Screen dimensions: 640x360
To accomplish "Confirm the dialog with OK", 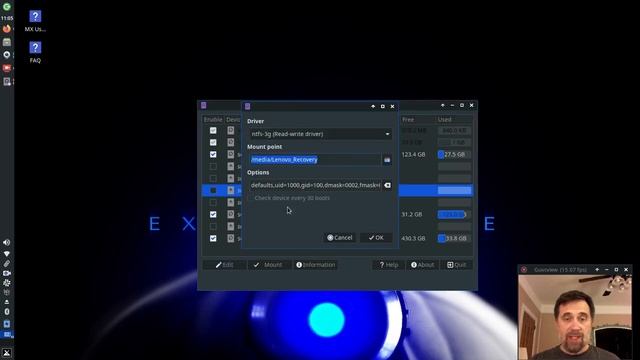I will click(x=376, y=238).
